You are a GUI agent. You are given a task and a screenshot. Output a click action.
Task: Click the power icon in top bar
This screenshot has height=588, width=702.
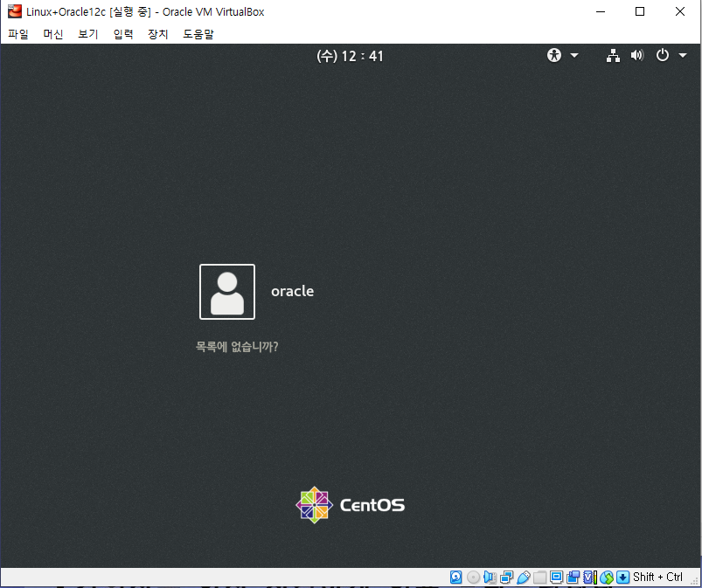pos(662,56)
